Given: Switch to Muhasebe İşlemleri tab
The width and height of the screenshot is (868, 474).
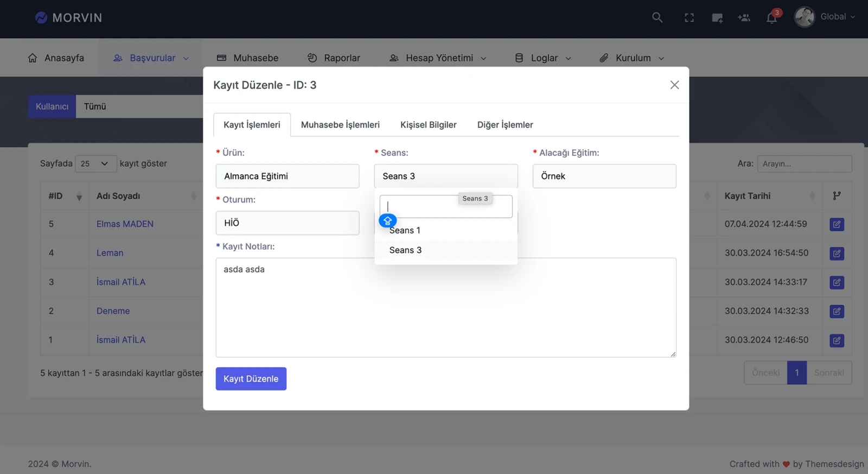Looking at the screenshot, I should 340,125.
